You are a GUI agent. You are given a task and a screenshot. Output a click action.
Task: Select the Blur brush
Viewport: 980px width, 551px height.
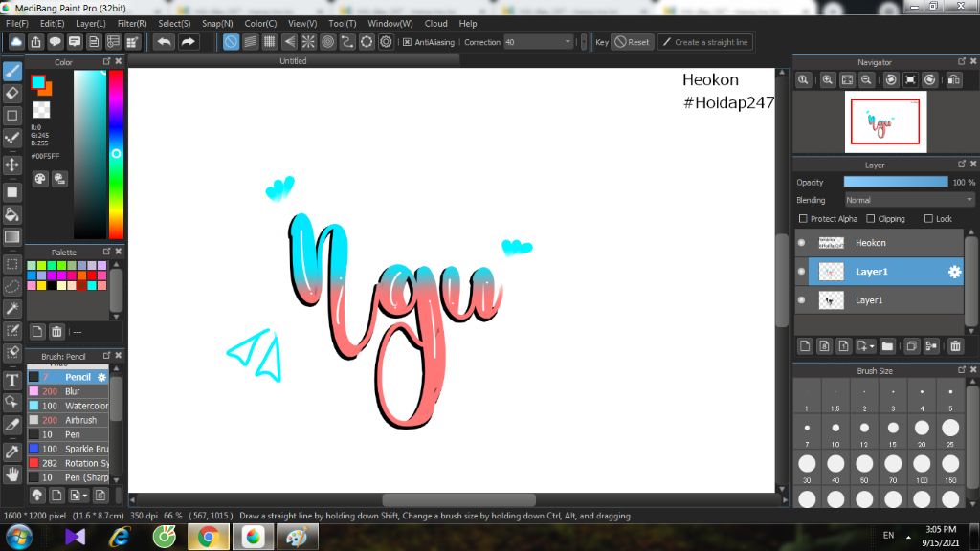tap(68, 391)
